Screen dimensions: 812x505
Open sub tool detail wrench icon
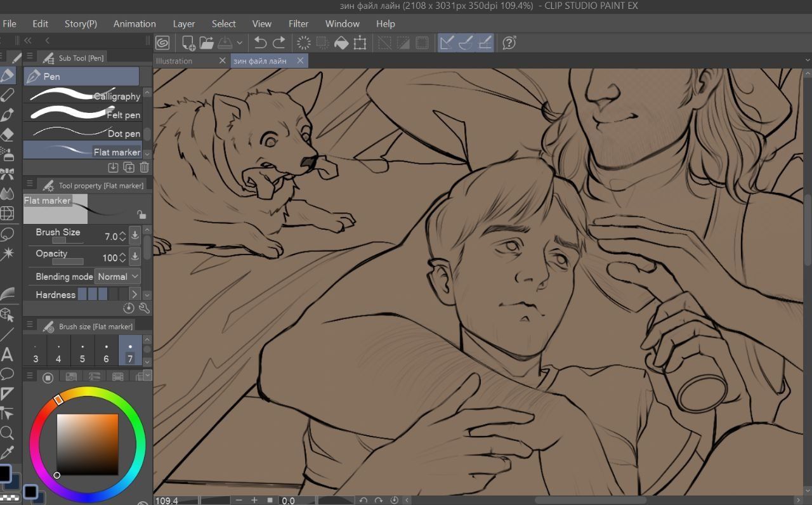point(144,308)
